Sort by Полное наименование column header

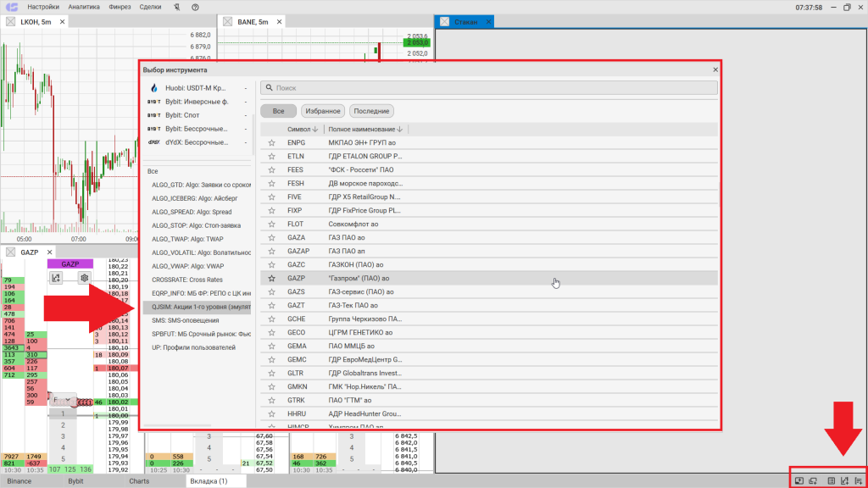point(364,129)
